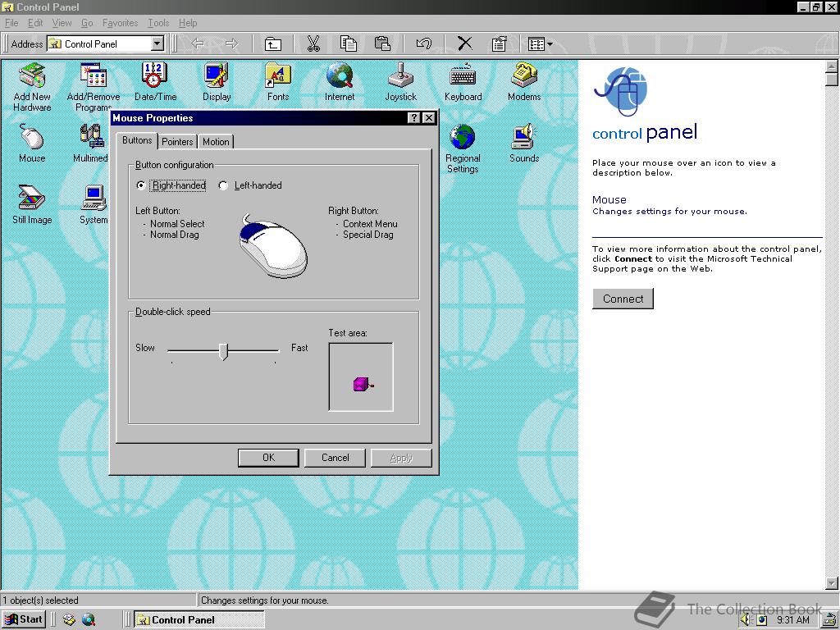Open Add/Remove Programs icon

(94, 87)
